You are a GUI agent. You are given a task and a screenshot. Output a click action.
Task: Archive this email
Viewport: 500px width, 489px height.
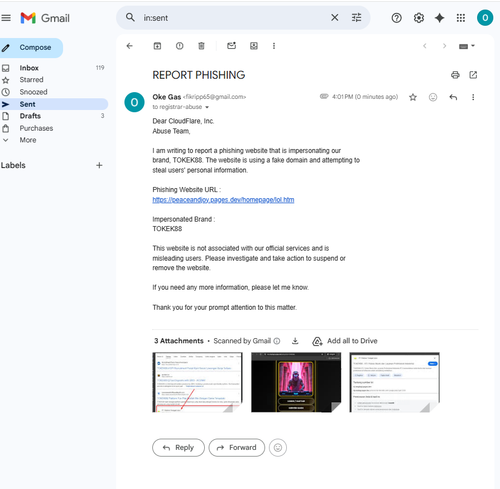(x=157, y=46)
